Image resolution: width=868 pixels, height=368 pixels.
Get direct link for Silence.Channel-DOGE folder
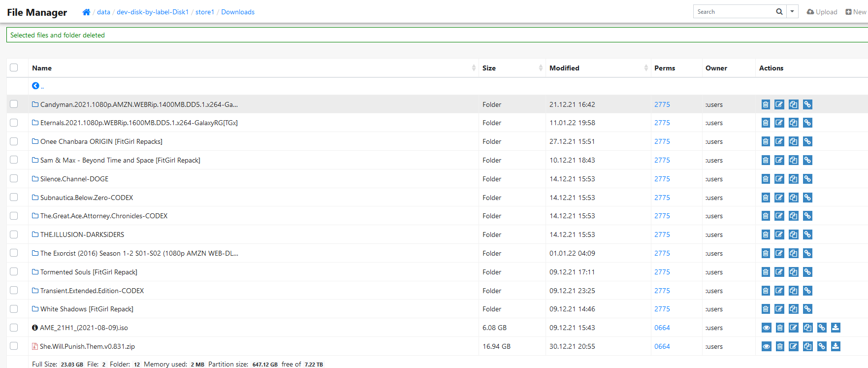(x=807, y=179)
